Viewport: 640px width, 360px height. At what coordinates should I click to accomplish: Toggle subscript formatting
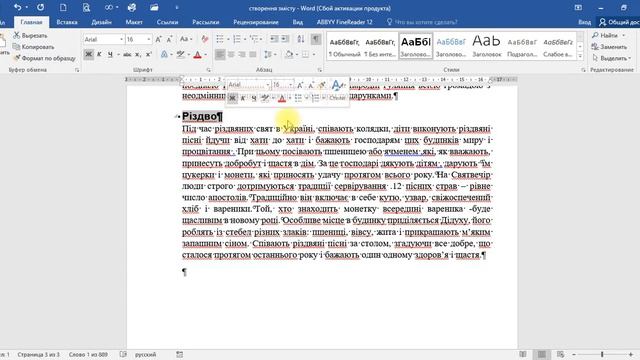(x=138, y=54)
